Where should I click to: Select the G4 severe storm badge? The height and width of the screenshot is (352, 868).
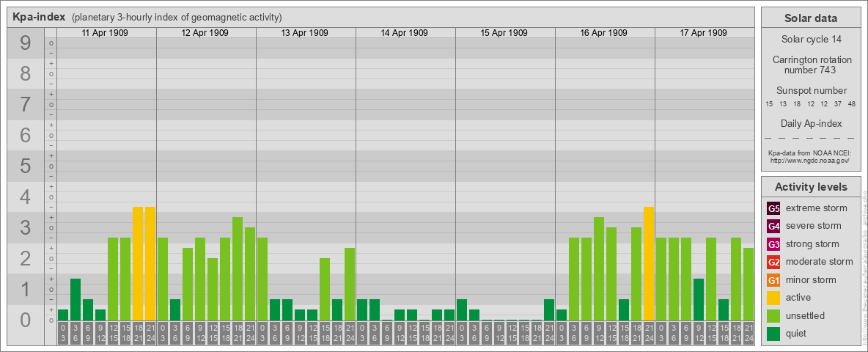[773, 226]
